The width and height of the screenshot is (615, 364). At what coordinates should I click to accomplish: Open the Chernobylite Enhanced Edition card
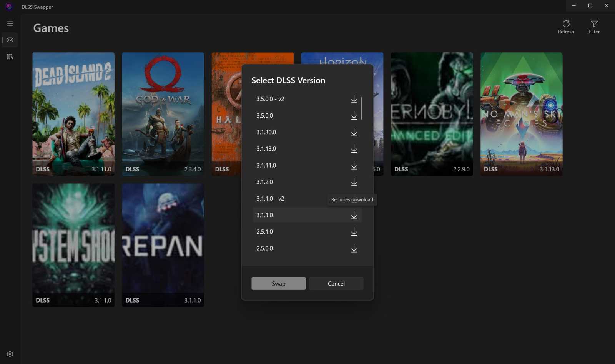pyautogui.click(x=432, y=114)
